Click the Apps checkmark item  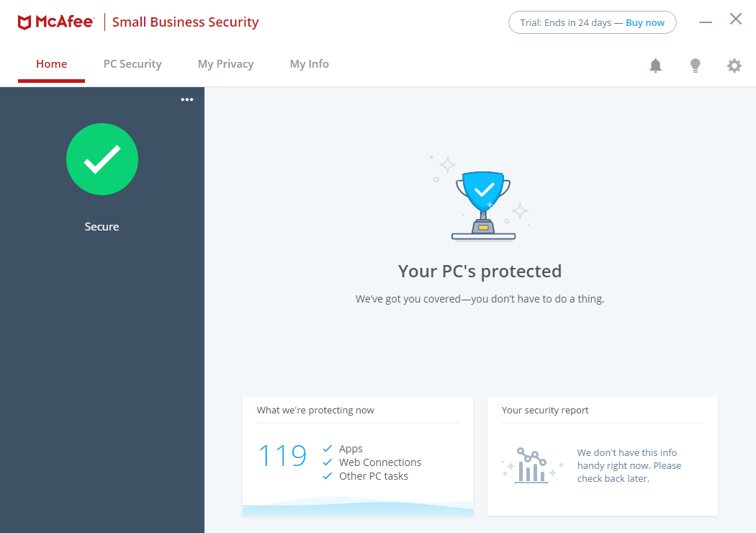click(x=351, y=449)
